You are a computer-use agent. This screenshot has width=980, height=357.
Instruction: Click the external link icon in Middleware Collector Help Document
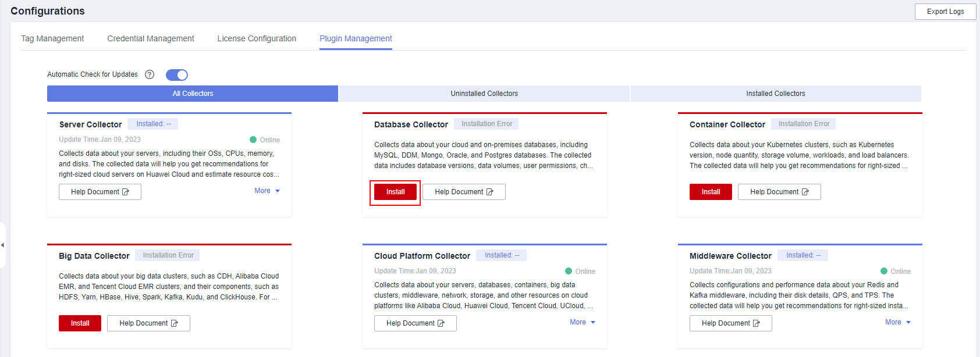pyautogui.click(x=757, y=323)
